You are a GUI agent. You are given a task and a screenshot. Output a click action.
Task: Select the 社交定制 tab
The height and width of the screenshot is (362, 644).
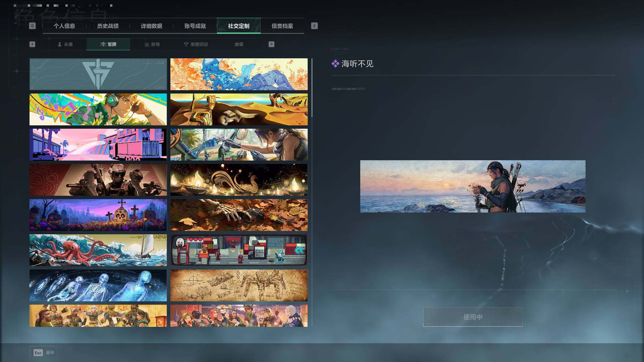[239, 26]
